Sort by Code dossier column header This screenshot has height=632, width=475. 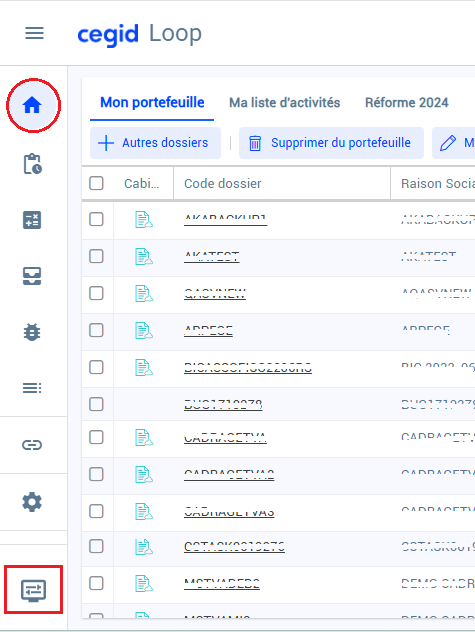tap(282, 183)
